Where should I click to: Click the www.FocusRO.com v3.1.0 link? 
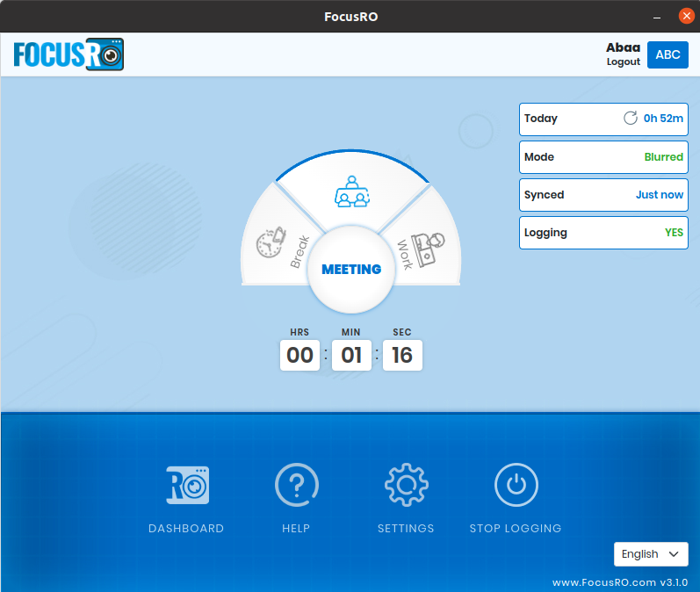pyautogui.click(x=620, y=582)
